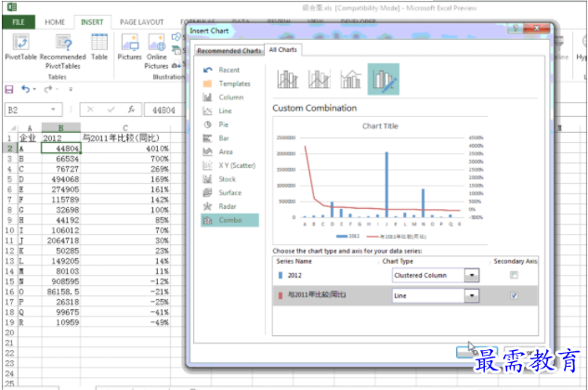Click the Save icon in quick access
Screen dimensions: 588x390
tap(9, 89)
